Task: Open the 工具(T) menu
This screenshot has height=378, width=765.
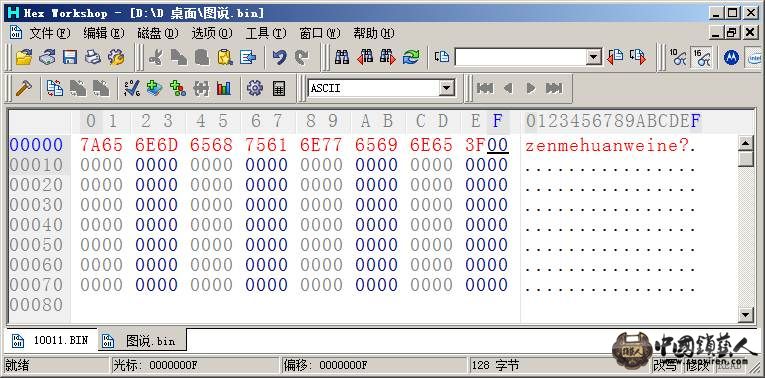Action: (x=266, y=33)
